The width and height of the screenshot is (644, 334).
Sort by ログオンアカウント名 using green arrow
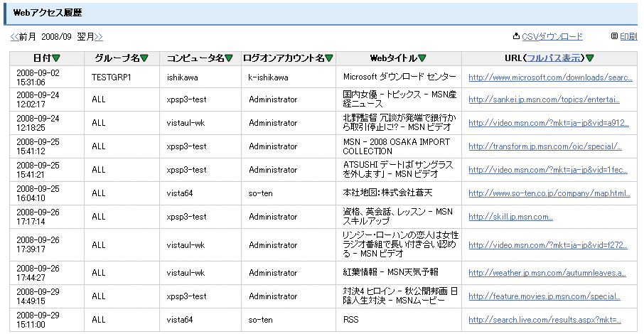328,58
